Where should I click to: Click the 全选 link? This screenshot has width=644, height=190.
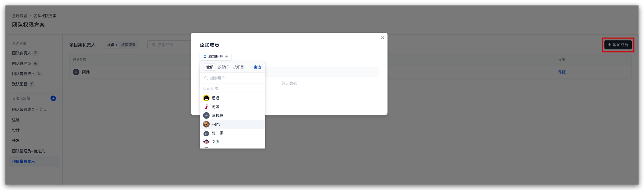pos(257,67)
